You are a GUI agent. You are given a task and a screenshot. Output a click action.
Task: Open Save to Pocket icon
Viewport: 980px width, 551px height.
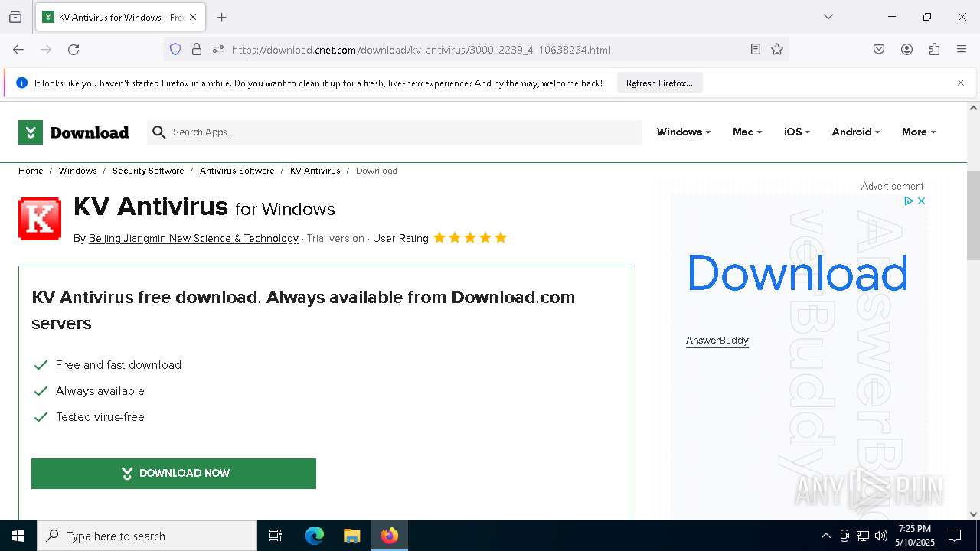[879, 49]
